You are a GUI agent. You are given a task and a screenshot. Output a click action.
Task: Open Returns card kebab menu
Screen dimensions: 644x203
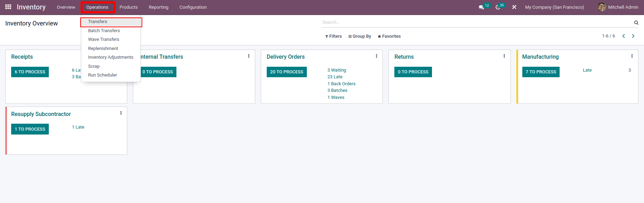coord(504,56)
